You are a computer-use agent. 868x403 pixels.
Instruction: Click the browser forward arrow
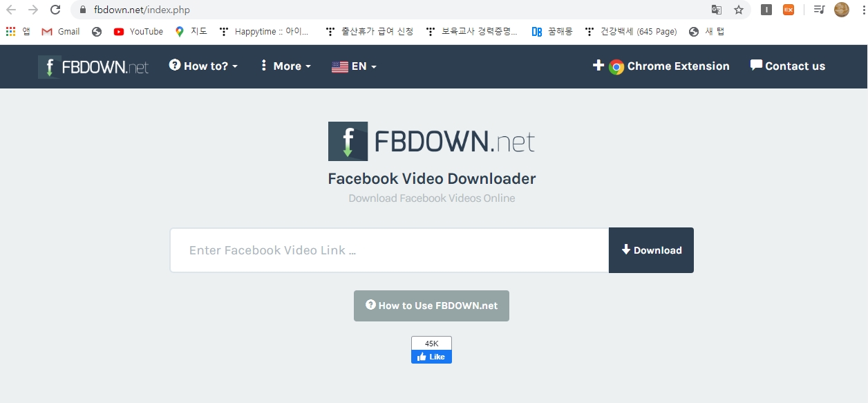(33, 10)
